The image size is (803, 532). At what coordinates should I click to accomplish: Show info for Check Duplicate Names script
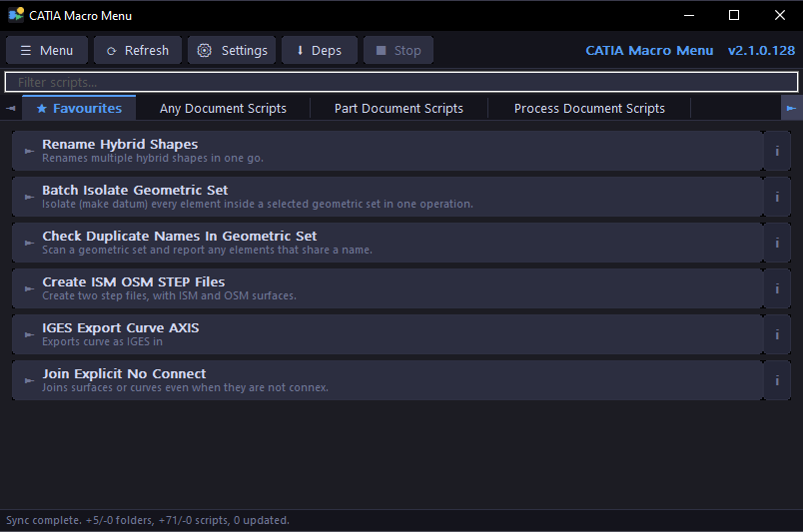pos(777,243)
